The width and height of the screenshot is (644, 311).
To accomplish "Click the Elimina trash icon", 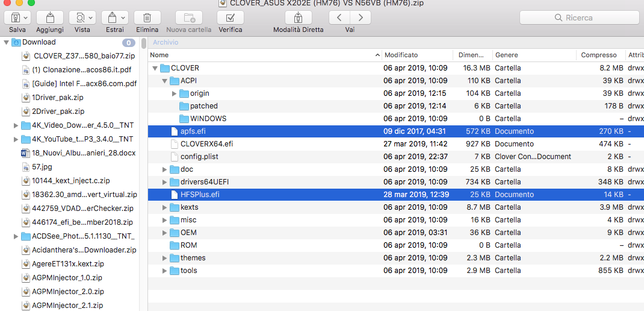I will pyautogui.click(x=147, y=17).
